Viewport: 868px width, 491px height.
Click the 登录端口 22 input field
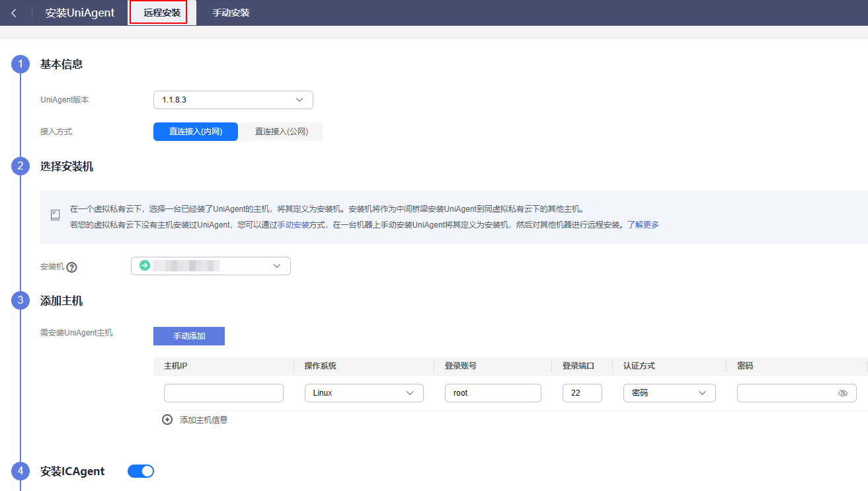582,393
